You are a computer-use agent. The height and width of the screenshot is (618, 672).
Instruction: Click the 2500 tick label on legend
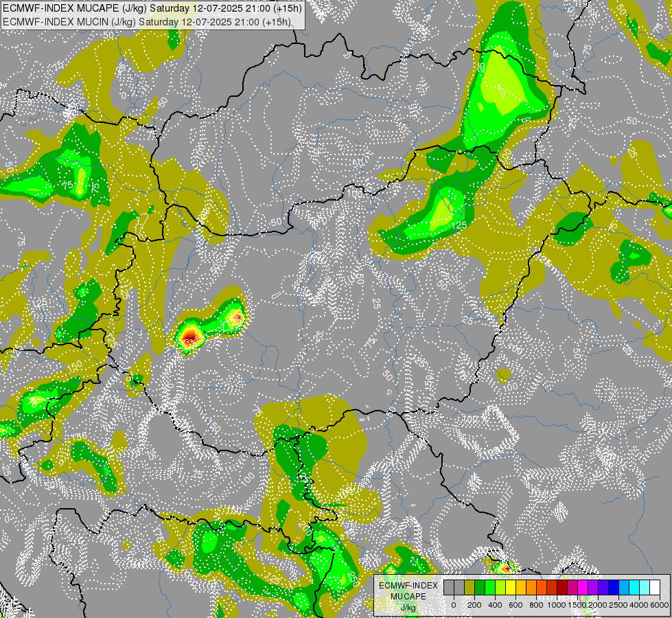tap(618, 605)
